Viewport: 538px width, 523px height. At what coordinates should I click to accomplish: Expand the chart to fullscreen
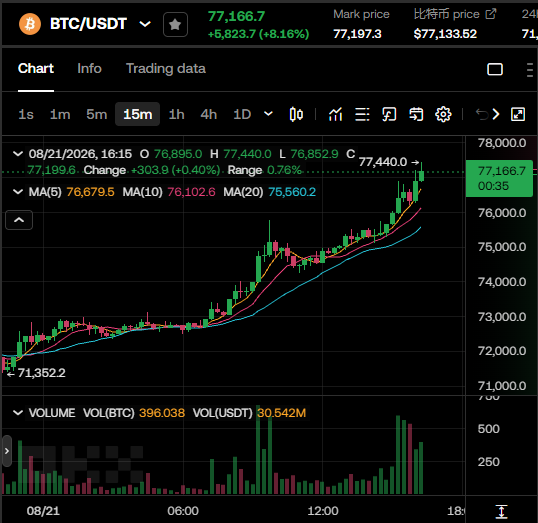pyautogui.click(x=518, y=114)
